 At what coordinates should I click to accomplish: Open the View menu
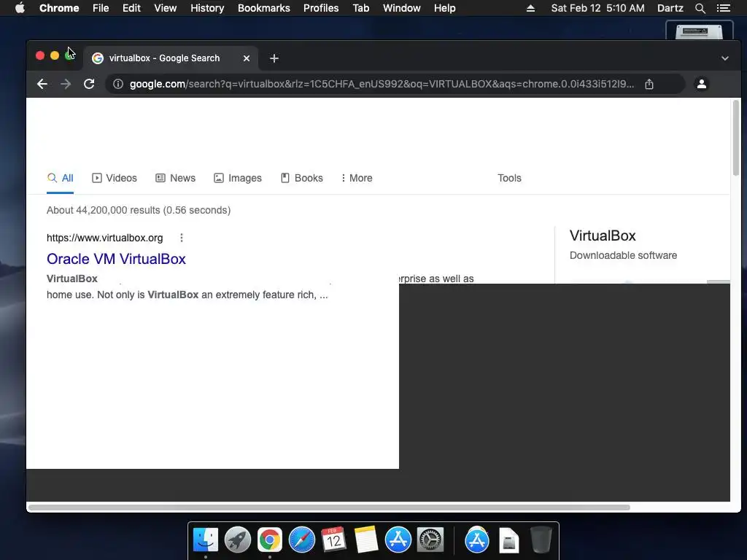tap(166, 8)
